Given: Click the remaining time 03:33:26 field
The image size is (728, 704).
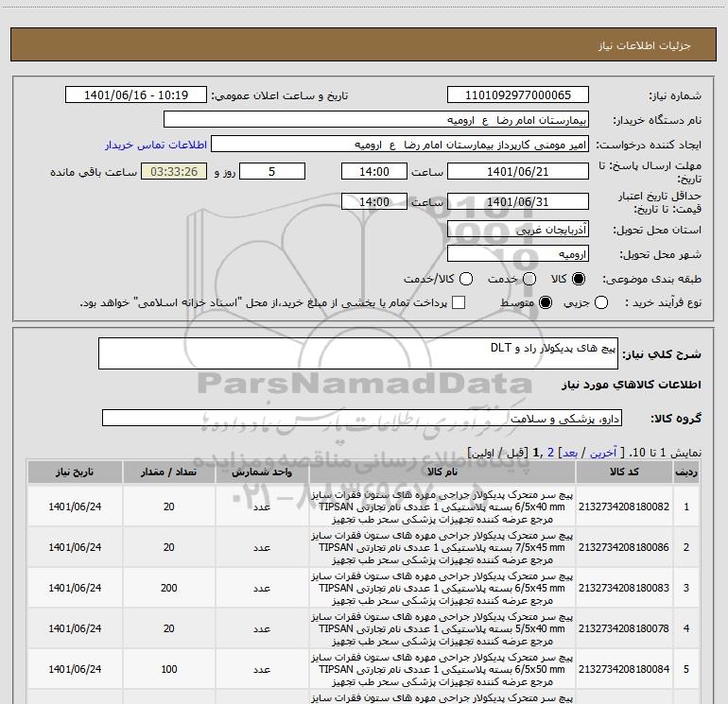Looking at the screenshot, I should point(174,172).
